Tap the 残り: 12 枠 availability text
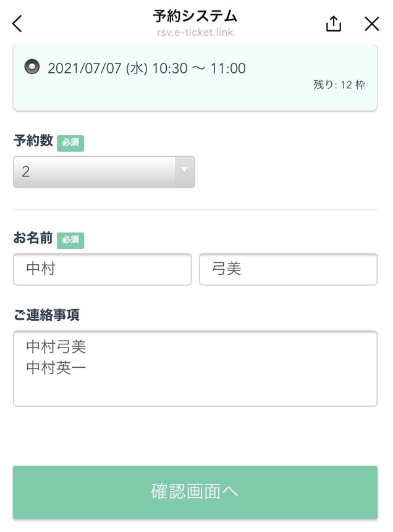Viewport: 393px width, 532px height. tap(339, 85)
